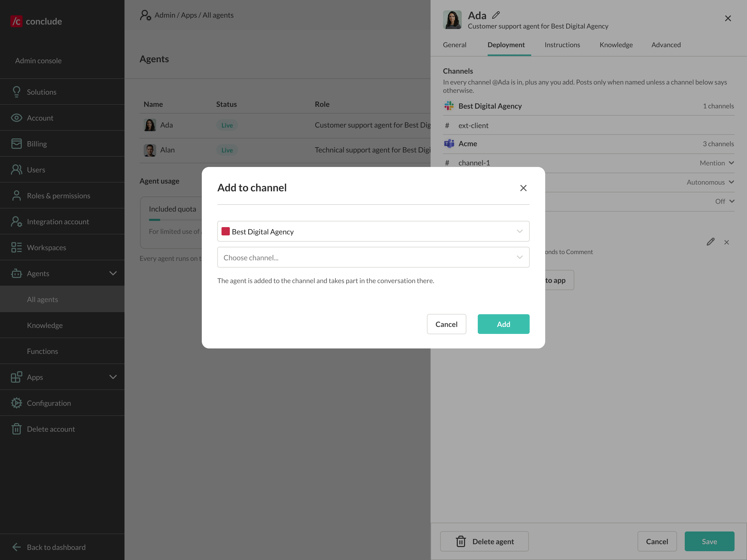
Task: Click the Acme workspace heading
Action: (468, 143)
